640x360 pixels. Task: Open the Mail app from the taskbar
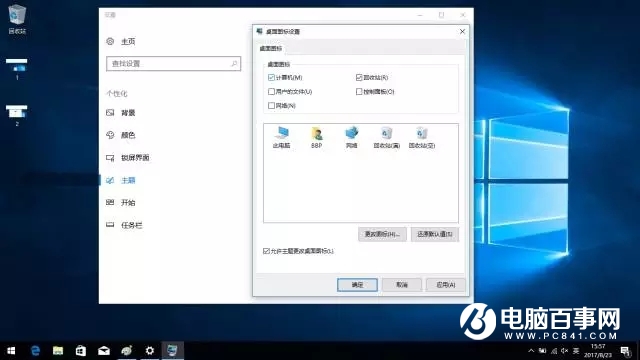click(104, 351)
